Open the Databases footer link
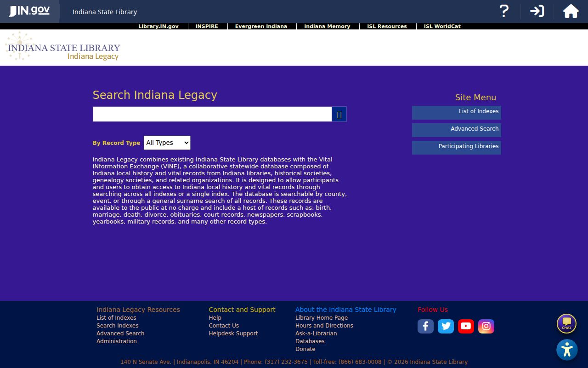 click(310, 341)
